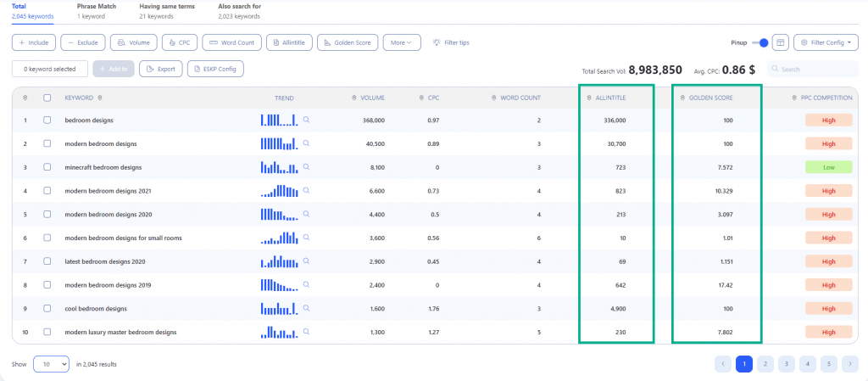Click pin icon right of KEYWORD header
The width and height of the screenshot is (868, 381).
(100, 98)
